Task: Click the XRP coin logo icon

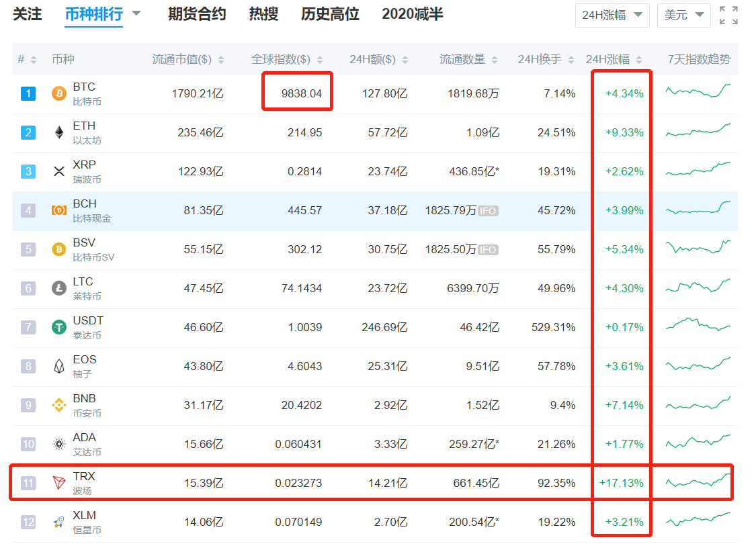Action: tap(59, 171)
